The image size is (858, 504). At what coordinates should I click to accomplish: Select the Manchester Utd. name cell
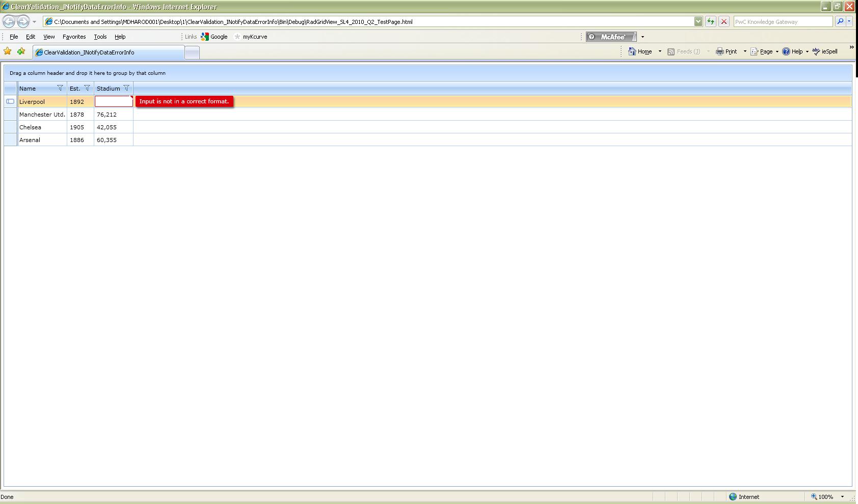click(x=42, y=115)
